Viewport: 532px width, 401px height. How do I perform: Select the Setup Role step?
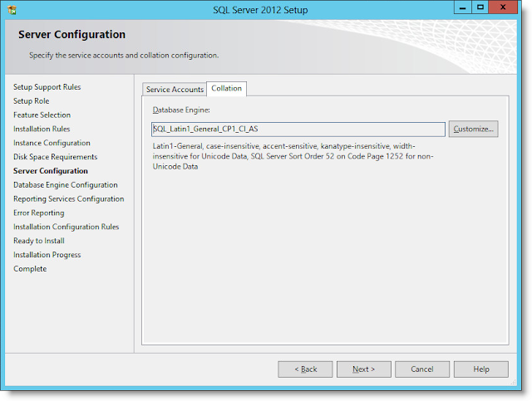pyautogui.click(x=32, y=101)
